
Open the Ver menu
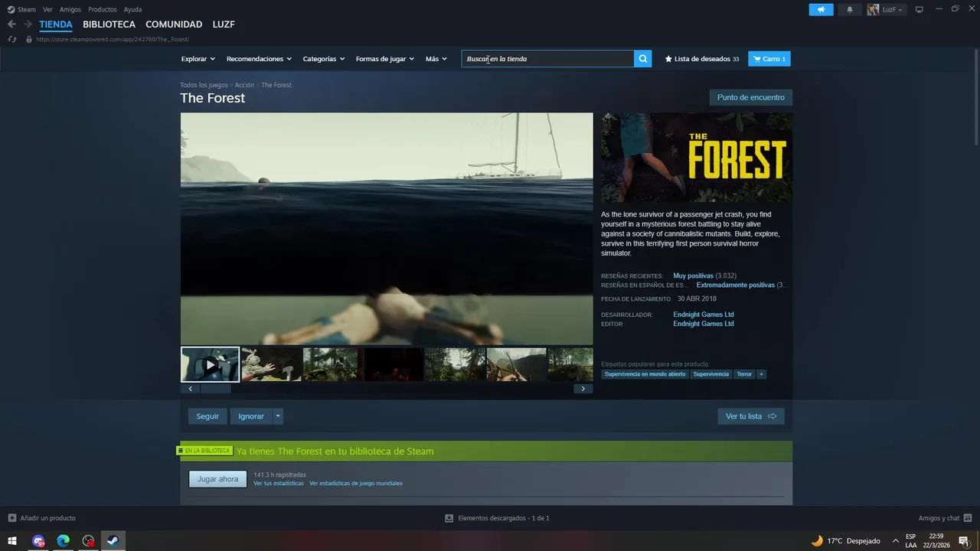(47, 9)
